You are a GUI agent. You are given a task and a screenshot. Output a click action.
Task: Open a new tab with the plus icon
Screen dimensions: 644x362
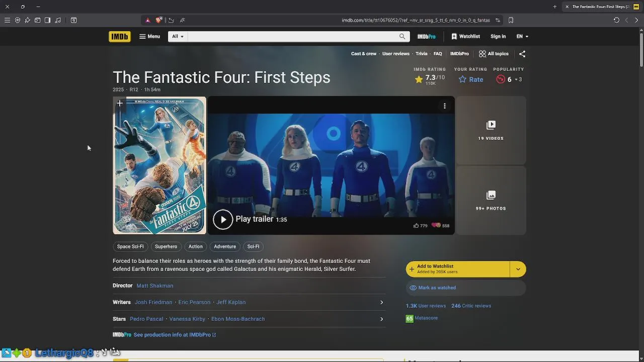554,7
